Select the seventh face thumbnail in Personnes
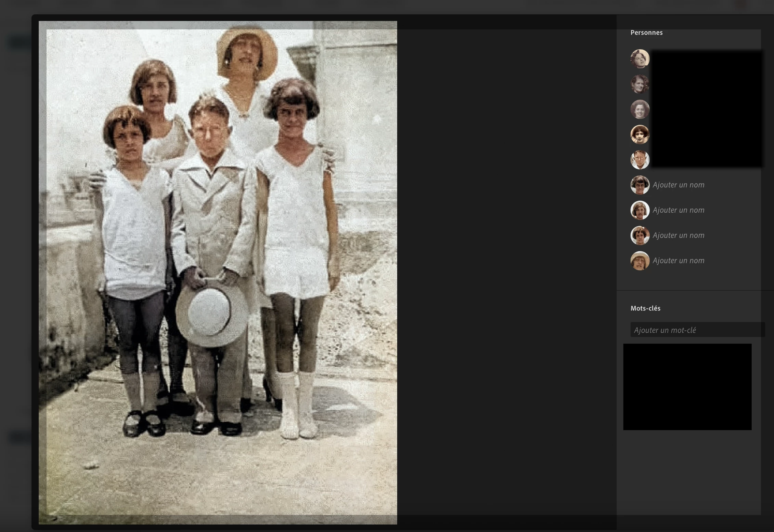Viewport: 774px width, 532px height. [640, 210]
